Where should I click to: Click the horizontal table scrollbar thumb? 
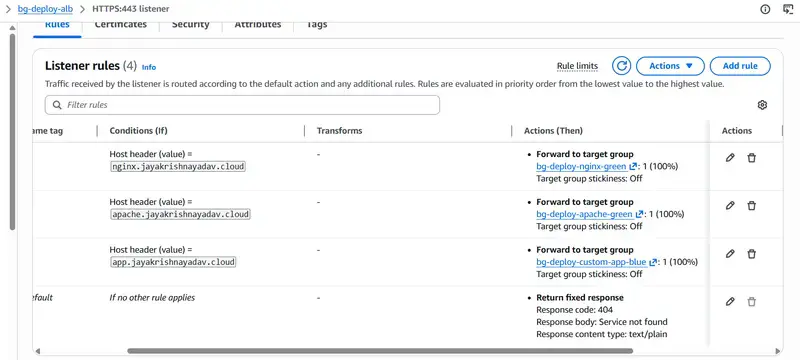380,351
